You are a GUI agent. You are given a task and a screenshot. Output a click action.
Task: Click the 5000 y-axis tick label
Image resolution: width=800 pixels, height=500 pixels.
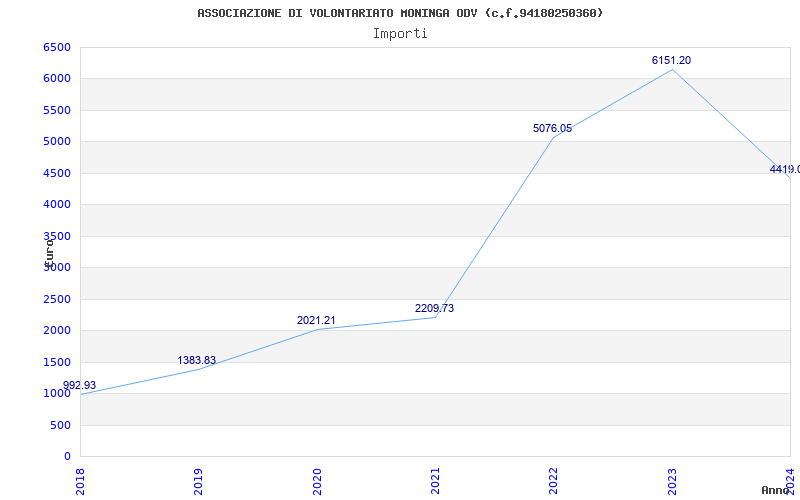(x=57, y=141)
